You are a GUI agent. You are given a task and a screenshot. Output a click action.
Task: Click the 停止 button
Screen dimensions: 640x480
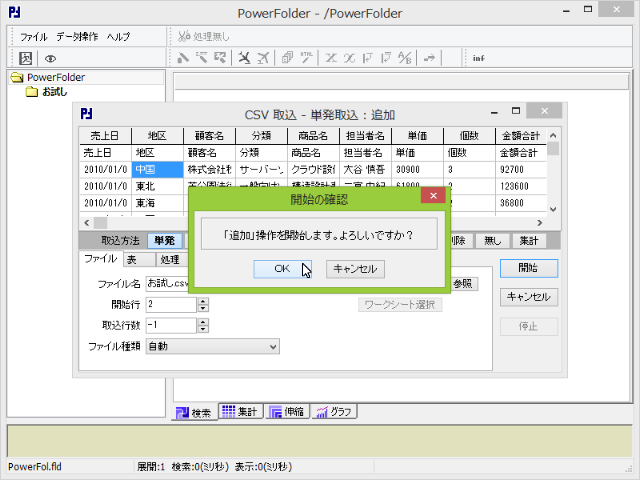(x=529, y=326)
